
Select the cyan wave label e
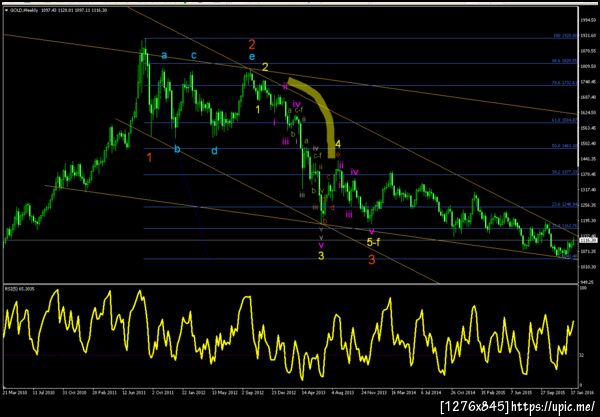click(x=252, y=57)
